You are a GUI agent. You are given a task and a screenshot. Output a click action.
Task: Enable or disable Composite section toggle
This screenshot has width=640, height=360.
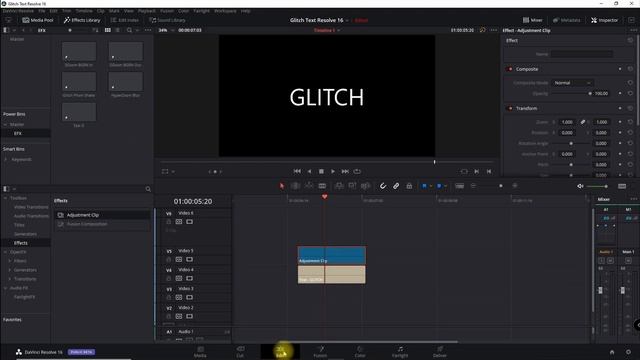click(x=510, y=69)
